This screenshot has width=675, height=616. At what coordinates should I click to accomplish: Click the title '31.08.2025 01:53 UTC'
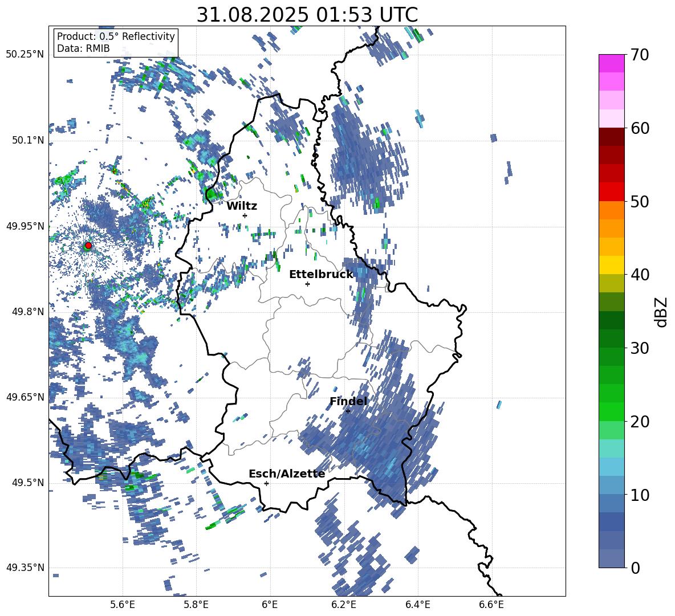point(307,15)
